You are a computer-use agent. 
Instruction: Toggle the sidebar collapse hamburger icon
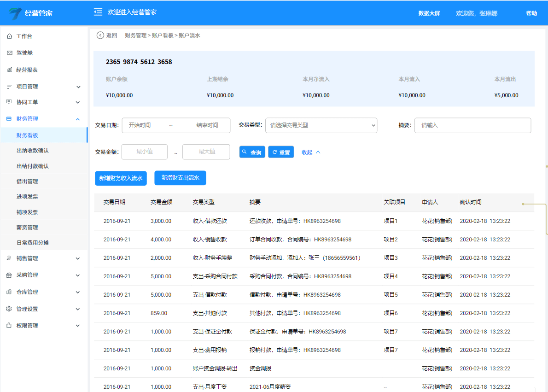[x=98, y=12]
